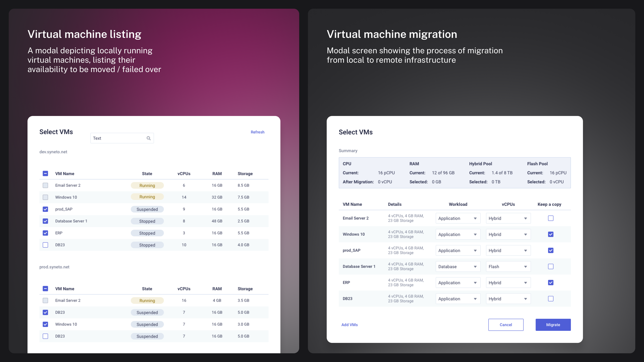Open Workload dropdown for Email Server 2
The image size is (644, 362).
click(458, 218)
